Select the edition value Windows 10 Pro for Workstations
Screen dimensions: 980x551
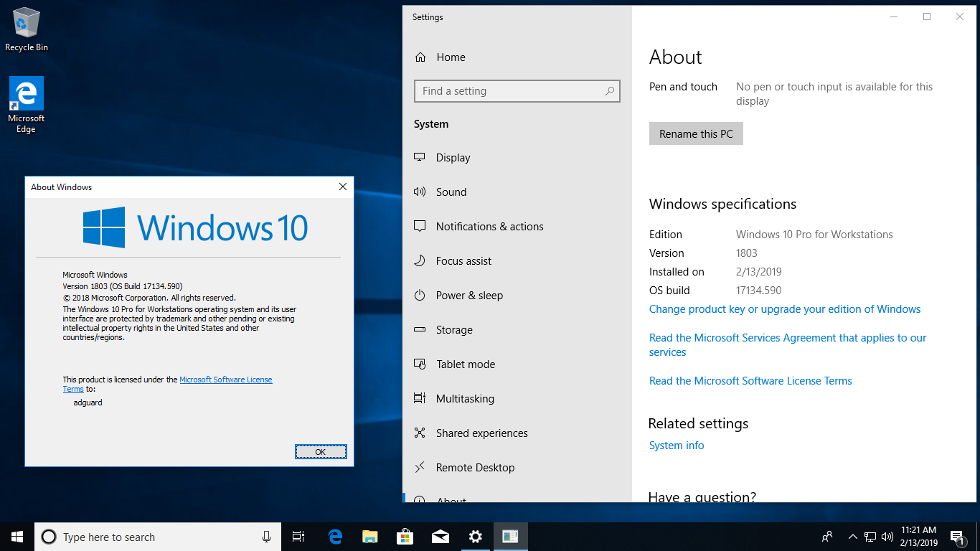pyautogui.click(x=814, y=235)
